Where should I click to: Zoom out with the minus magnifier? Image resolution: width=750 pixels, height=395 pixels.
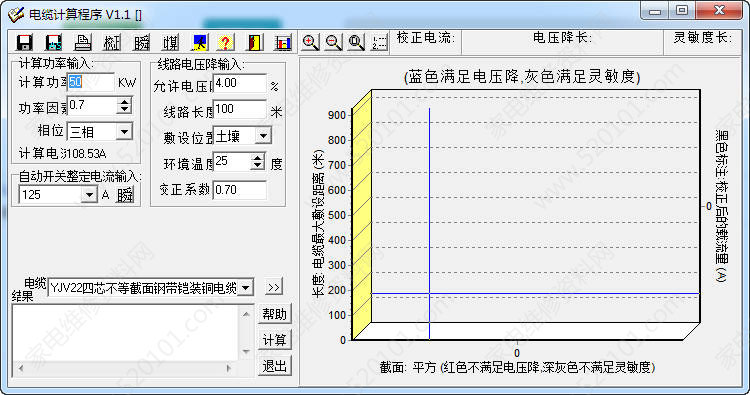pos(333,42)
